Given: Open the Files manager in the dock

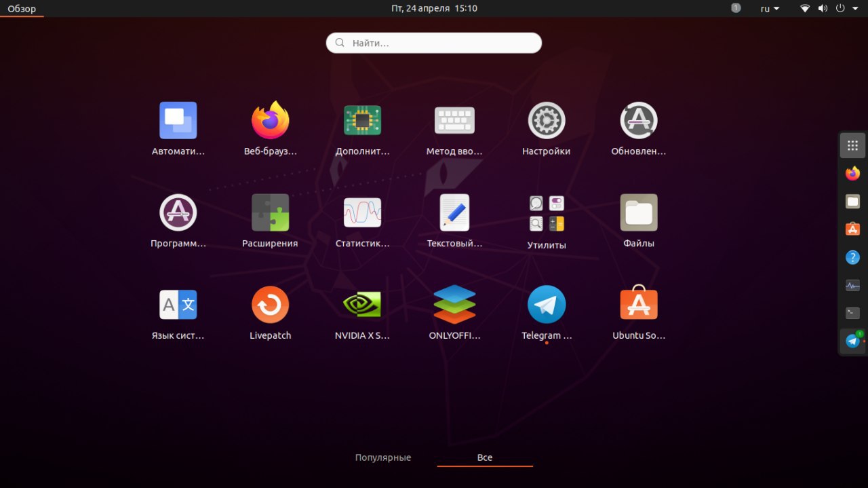Looking at the screenshot, I should [x=853, y=202].
